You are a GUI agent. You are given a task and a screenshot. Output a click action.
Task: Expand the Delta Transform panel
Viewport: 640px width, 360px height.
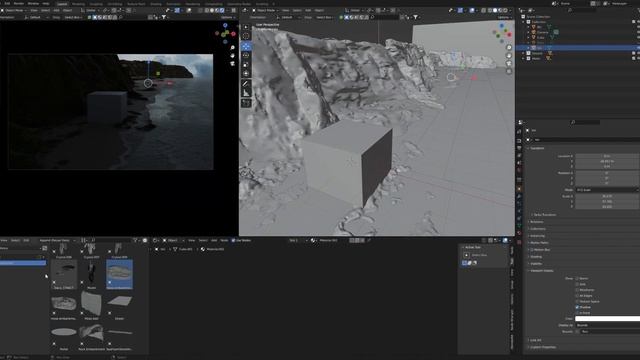click(544, 215)
